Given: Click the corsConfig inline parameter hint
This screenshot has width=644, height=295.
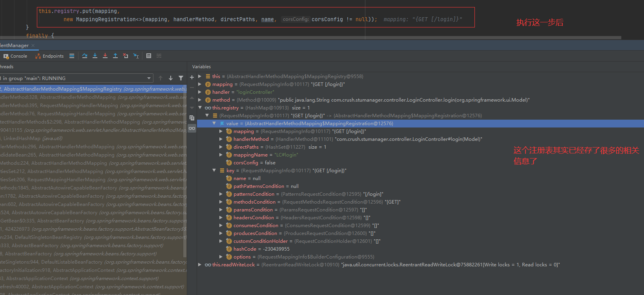Looking at the screenshot, I should coord(296,19).
